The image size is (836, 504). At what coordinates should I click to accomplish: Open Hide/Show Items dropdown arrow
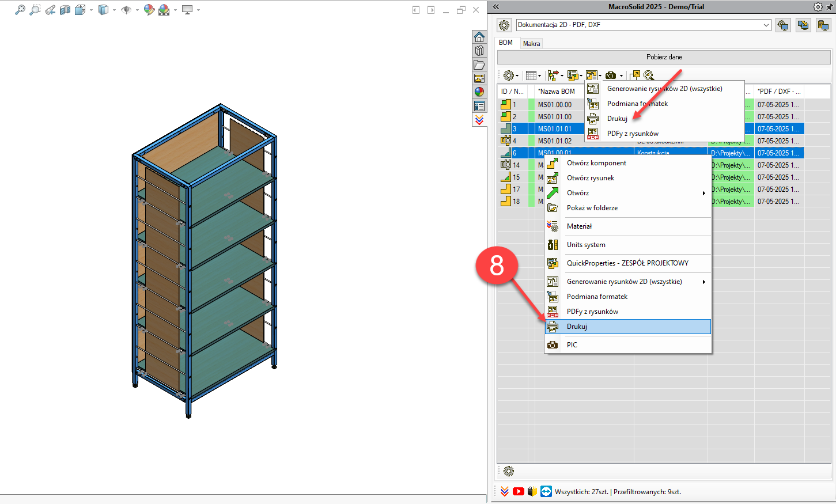coord(137,10)
